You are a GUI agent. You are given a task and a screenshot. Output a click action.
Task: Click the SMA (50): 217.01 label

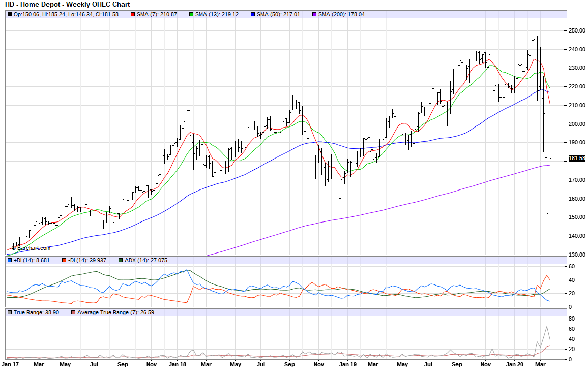point(278,14)
